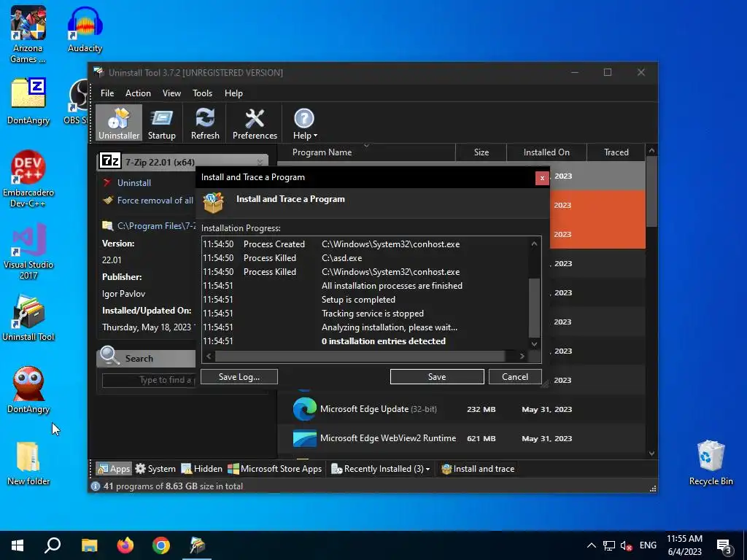Switch to the Startup toolbar section
Screen dimensions: 747x560
(x=161, y=123)
